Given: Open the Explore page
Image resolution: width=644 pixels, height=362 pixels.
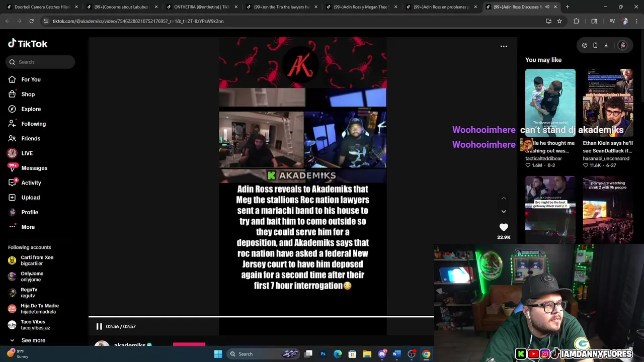Looking at the screenshot, I should [x=24, y=109].
